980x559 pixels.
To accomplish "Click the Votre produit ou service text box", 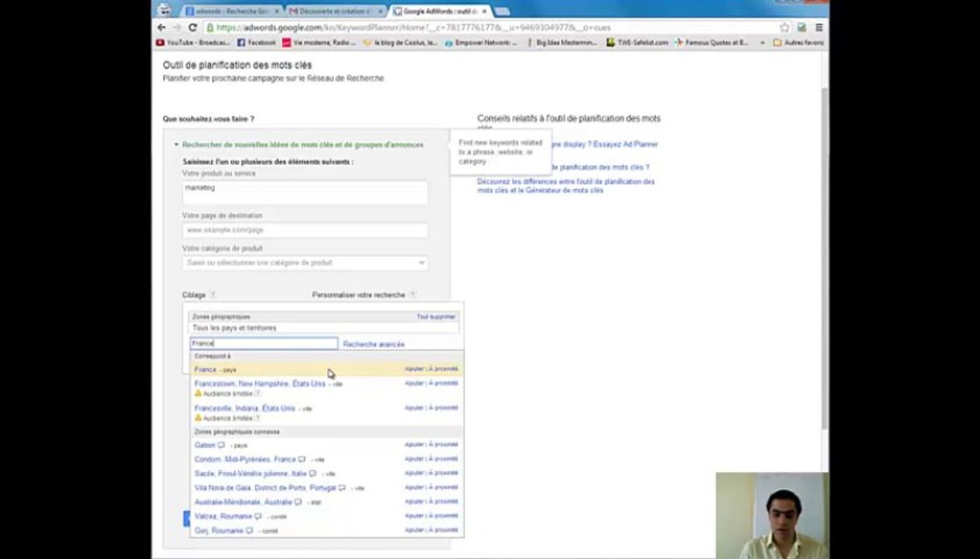I will click(x=305, y=193).
